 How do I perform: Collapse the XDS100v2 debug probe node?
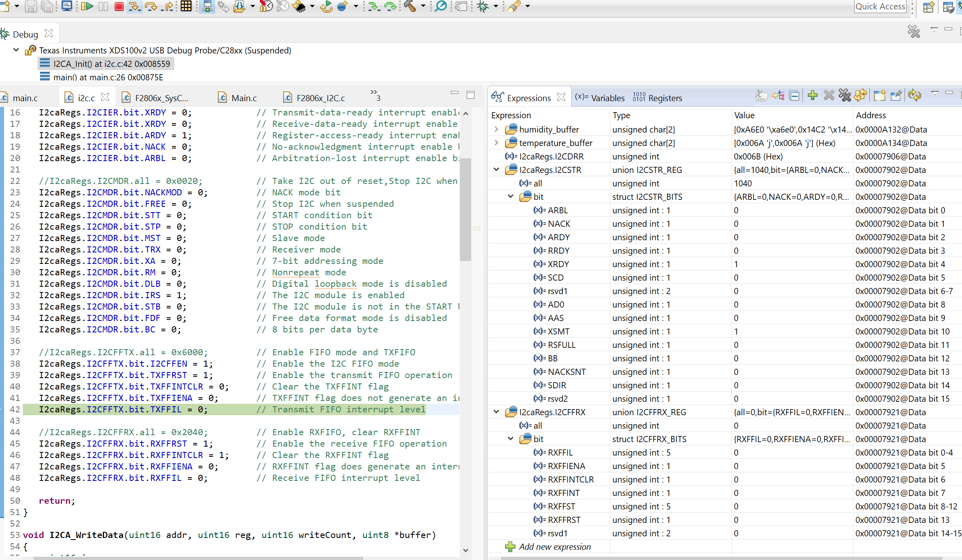[x=16, y=50]
